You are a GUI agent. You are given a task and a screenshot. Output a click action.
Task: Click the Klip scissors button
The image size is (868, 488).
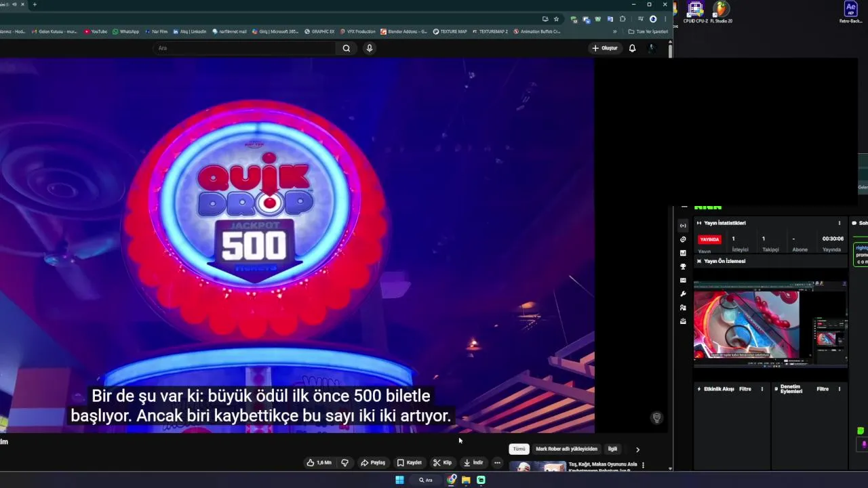(x=442, y=463)
